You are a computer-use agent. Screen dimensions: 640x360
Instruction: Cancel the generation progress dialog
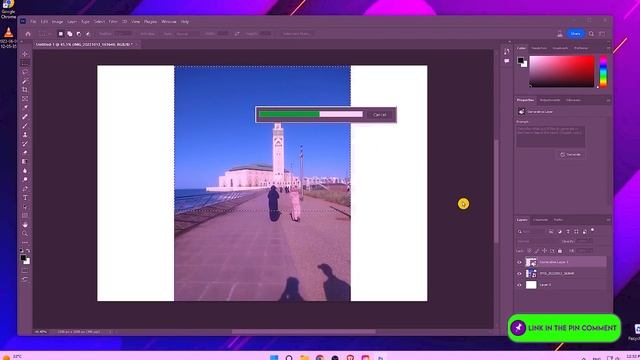pyautogui.click(x=380, y=115)
